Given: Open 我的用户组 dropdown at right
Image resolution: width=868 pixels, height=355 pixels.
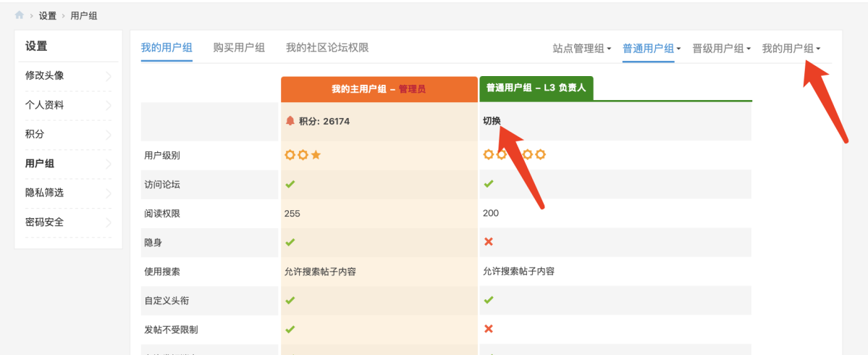Looking at the screenshot, I should pyautogui.click(x=791, y=49).
